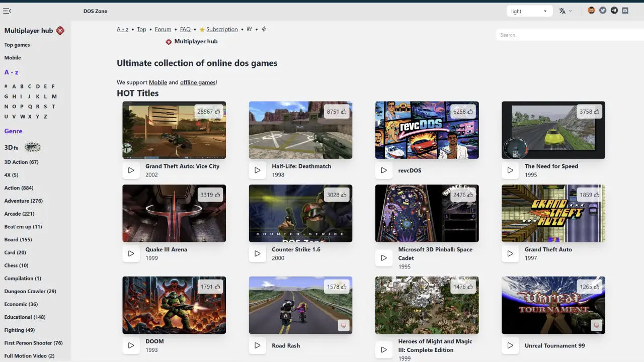Open the Top nav link
644x362 pixels.
tap(142, 29)
